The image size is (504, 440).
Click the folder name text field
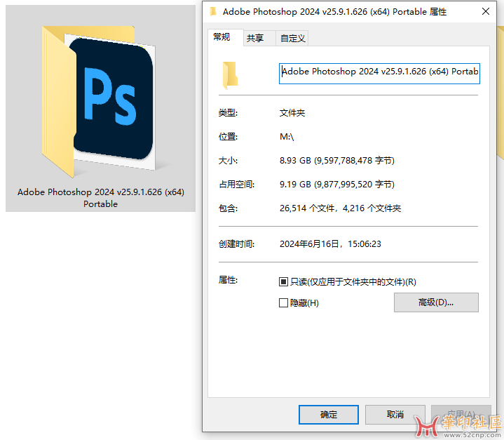click(x=379, y=74)
